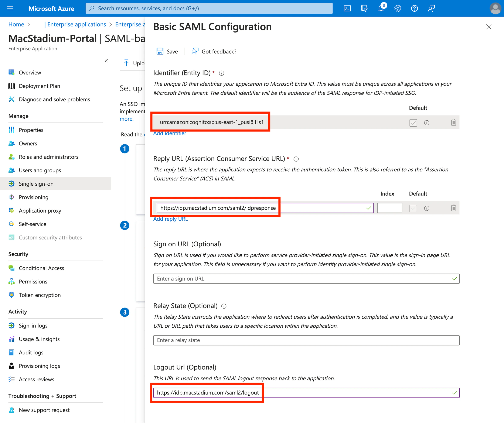Collapse the left sidebar menu

[106, 61]
